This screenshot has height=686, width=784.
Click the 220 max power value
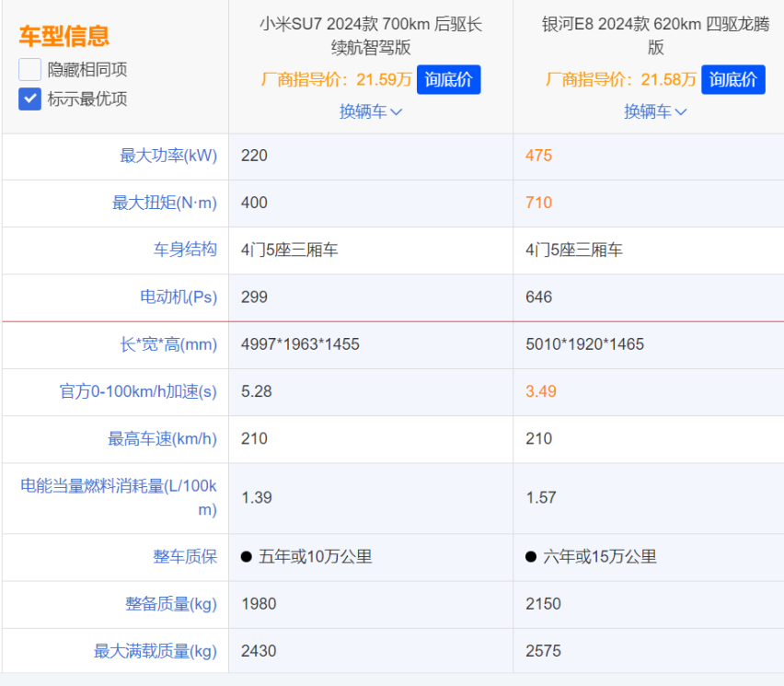254,156
